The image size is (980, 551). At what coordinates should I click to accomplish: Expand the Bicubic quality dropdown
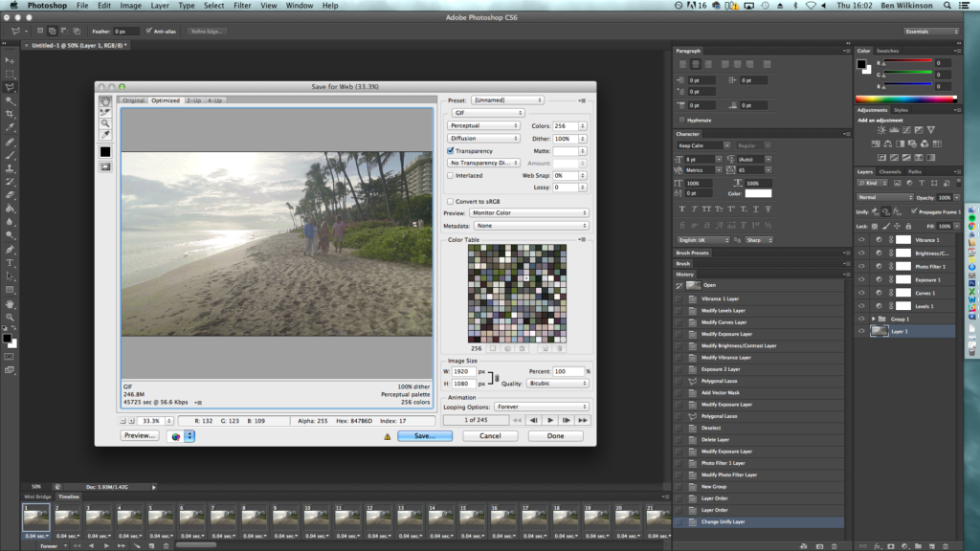[556, 384]
